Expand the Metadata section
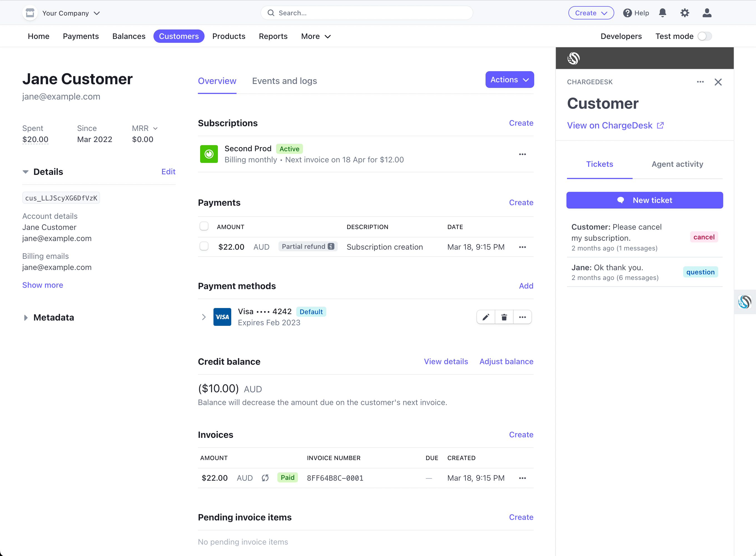Screen dimensions: 756x556 [25, 318]
